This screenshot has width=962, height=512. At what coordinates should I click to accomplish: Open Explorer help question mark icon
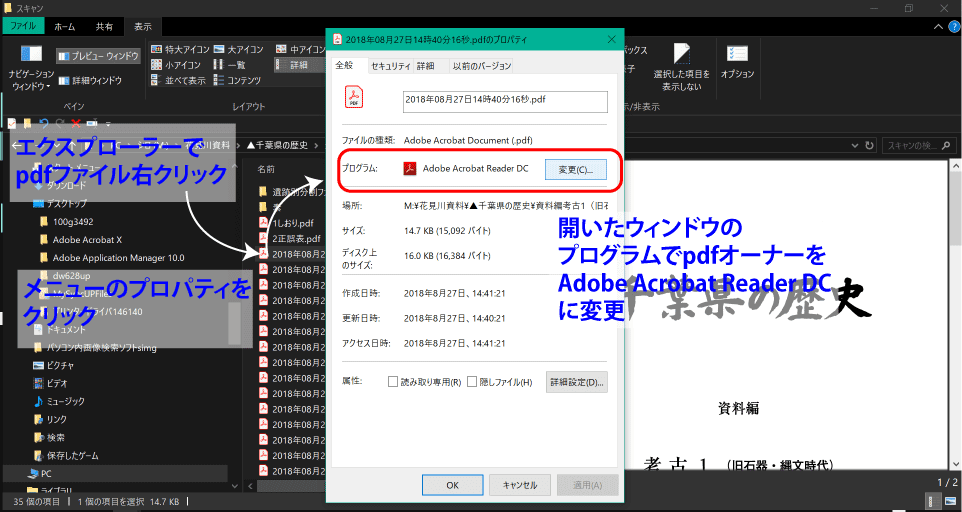[955, 26]
